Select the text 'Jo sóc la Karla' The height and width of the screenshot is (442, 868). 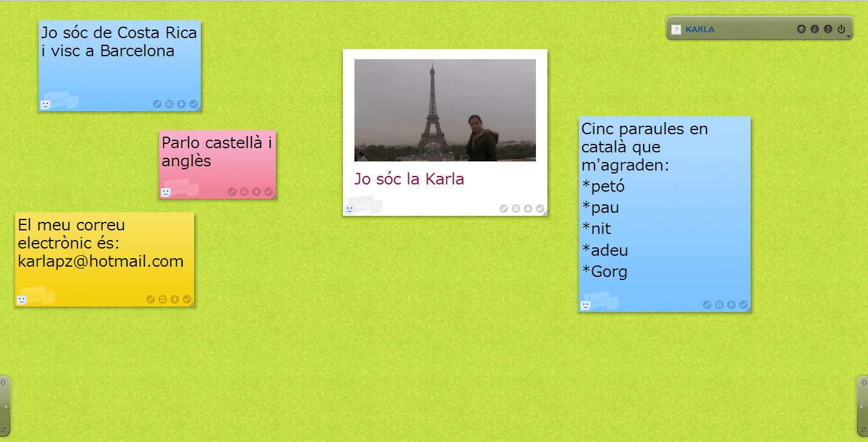(x=409, y=179)
